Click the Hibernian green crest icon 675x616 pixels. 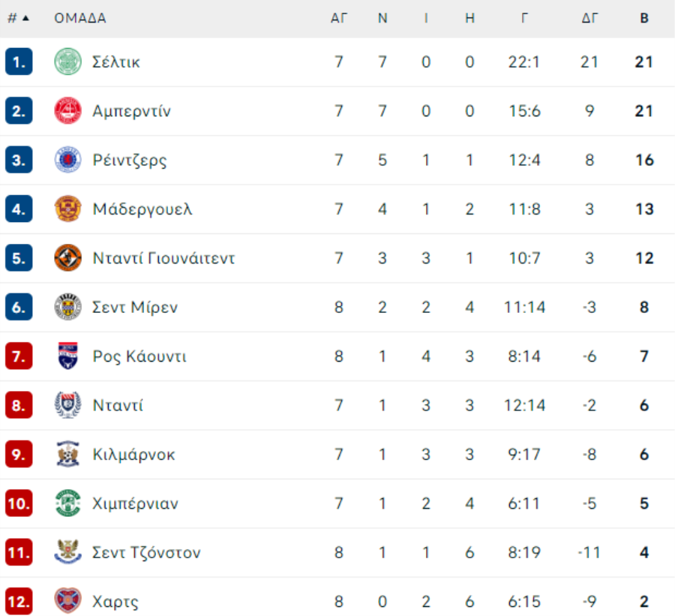[x=67, y=503]
